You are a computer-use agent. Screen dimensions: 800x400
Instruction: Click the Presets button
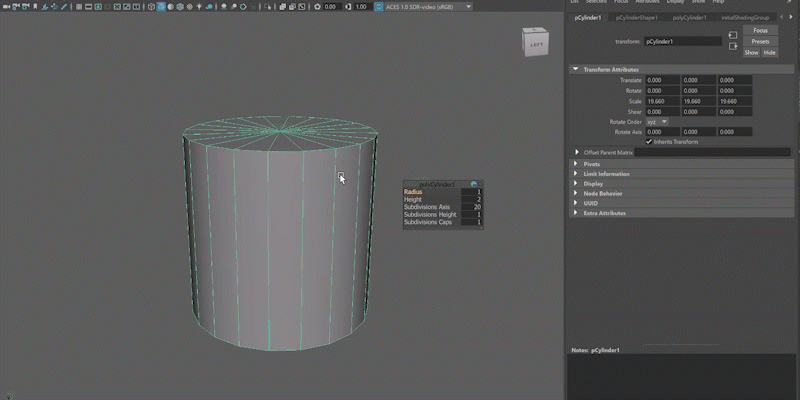pos(760,41)
